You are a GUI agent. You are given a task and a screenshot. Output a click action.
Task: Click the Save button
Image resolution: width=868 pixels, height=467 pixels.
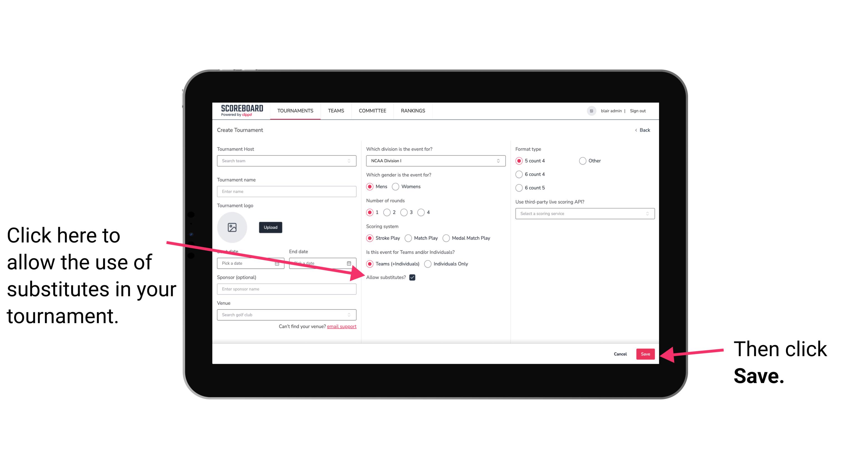tap(645, 354)
